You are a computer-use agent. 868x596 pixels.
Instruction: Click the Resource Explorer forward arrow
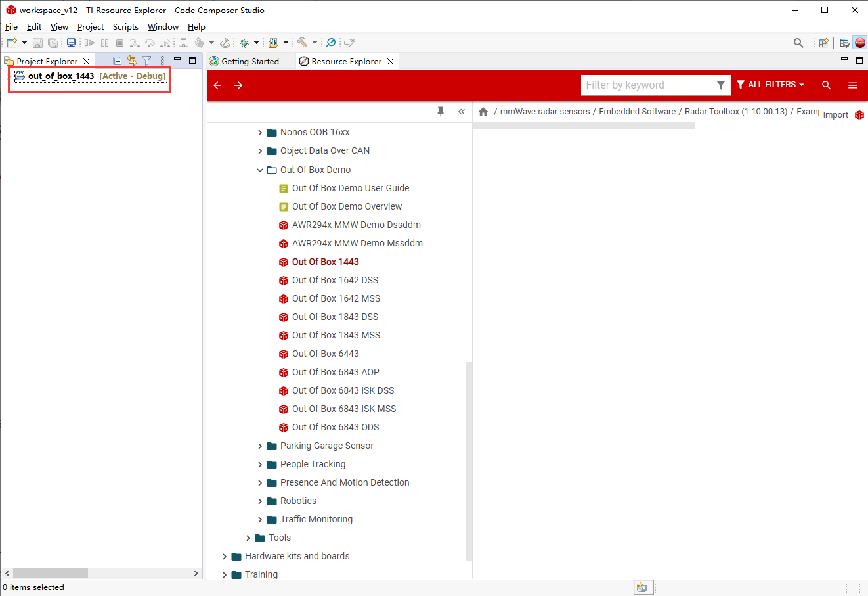click(238, 85)
